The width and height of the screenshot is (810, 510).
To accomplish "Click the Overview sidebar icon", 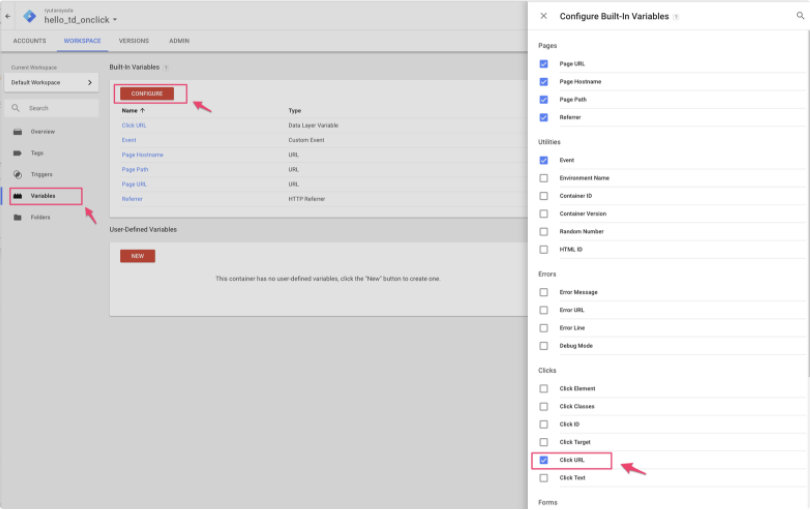I will (x=17, y=132).
